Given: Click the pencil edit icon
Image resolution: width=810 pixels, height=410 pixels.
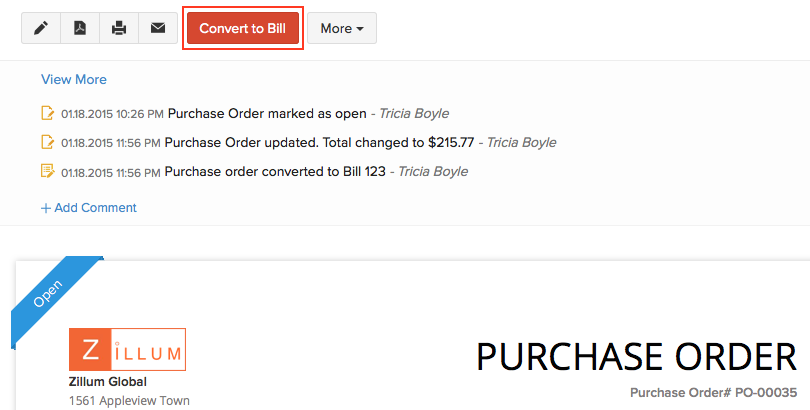Looking at the screenshot, I should click(41, 28).
